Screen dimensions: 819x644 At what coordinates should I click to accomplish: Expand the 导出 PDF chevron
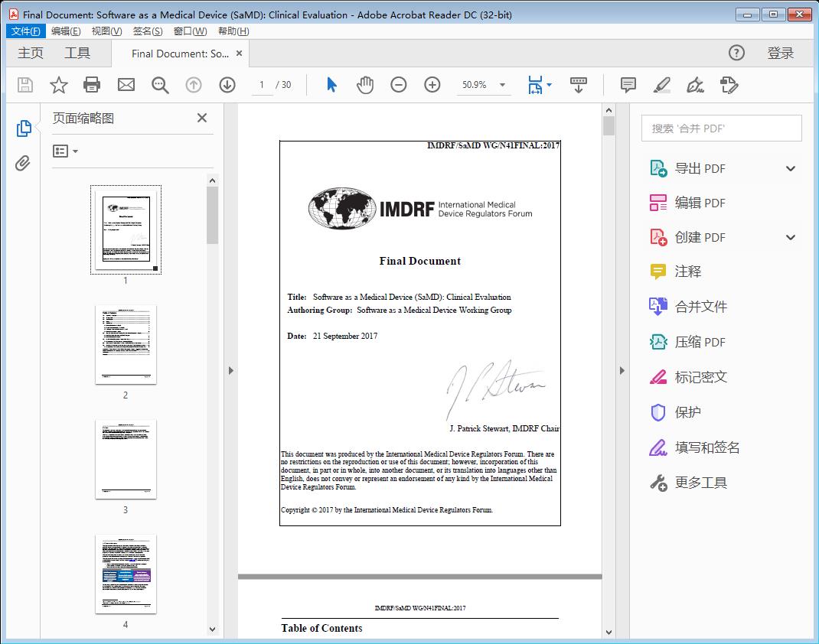tap(790, 168)
